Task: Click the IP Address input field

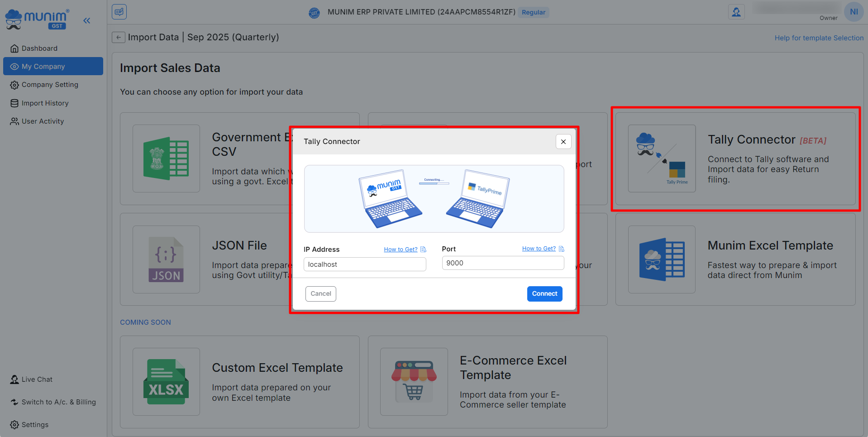Action: pyautogui.click(x=365, y=264)
